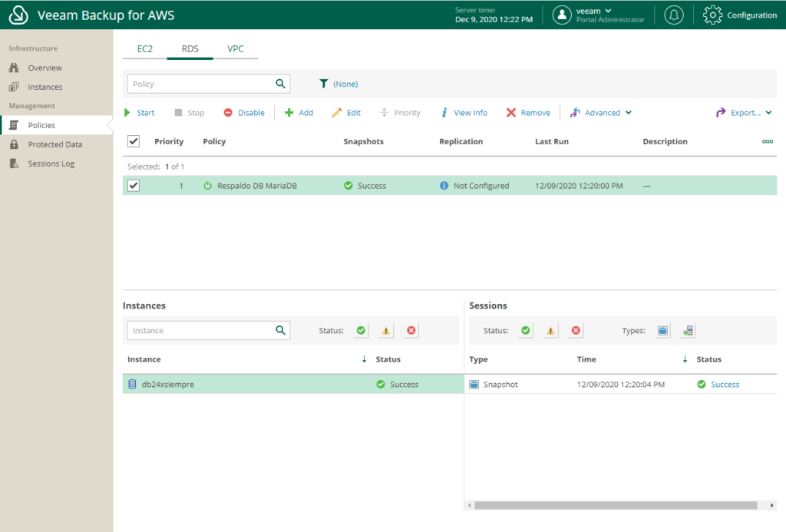Click the Instances Status column header
This screenshot has width=786, height=532.
coord(388,359)
